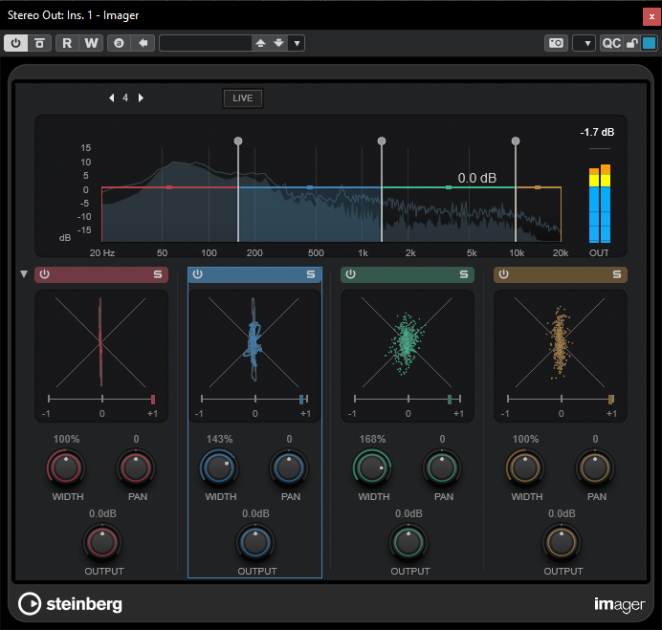Click the camera snapshot icon
The width and height of the screenshot is (662, 630).
[556, 43]
